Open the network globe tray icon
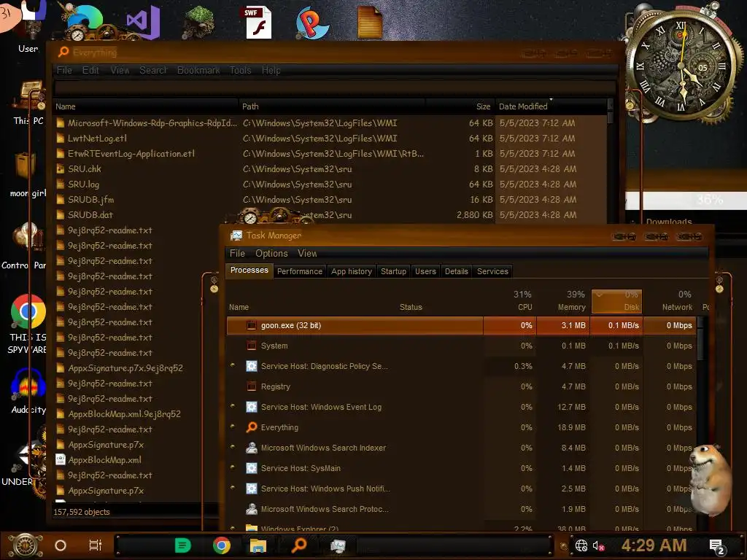747x560 pixels. (581, 545)
